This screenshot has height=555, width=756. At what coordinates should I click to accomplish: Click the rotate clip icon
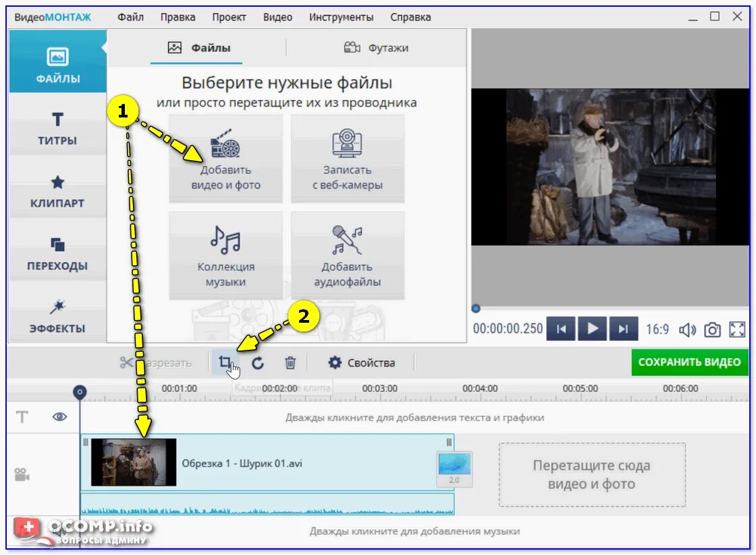258,363
